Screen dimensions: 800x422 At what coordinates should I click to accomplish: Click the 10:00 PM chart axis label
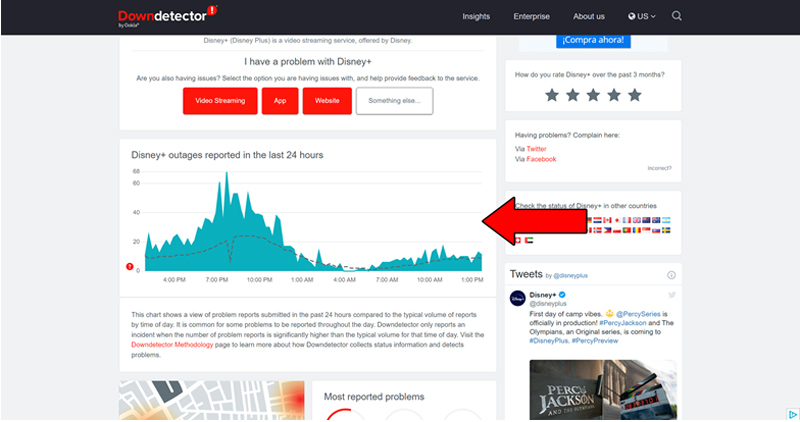259,280
